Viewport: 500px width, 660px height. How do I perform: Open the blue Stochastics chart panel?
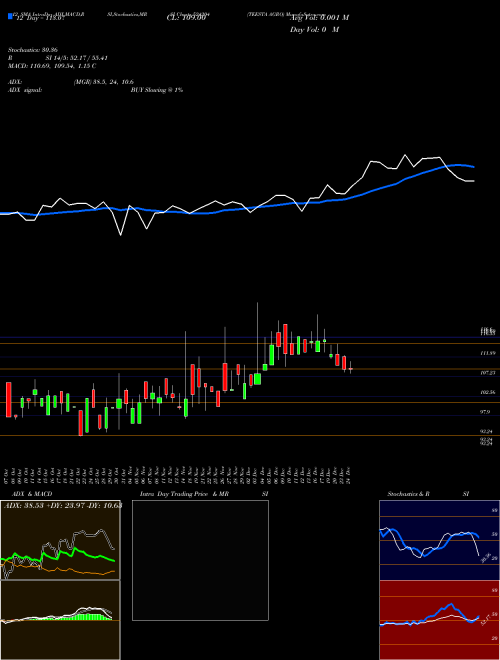(x=439, y=540)
